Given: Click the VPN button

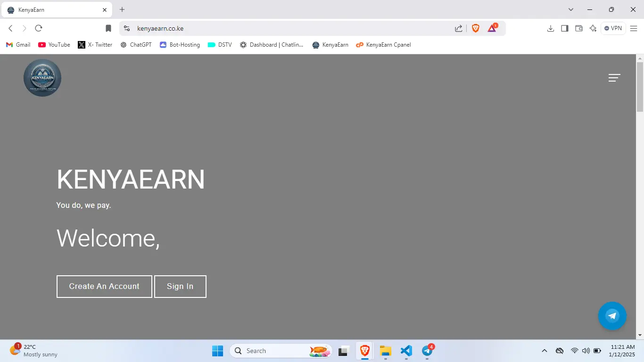Looking at the screenshot, I should 613,28.
